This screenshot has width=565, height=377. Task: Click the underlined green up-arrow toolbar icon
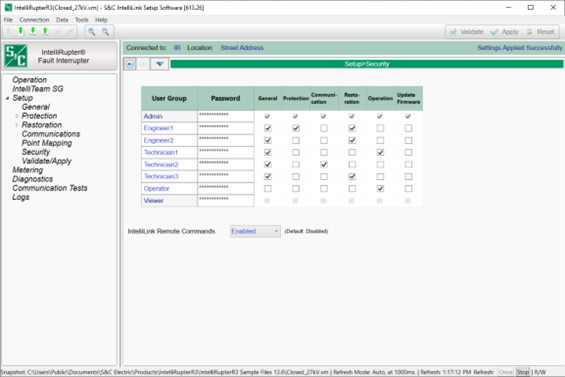[x=45, y=32]
